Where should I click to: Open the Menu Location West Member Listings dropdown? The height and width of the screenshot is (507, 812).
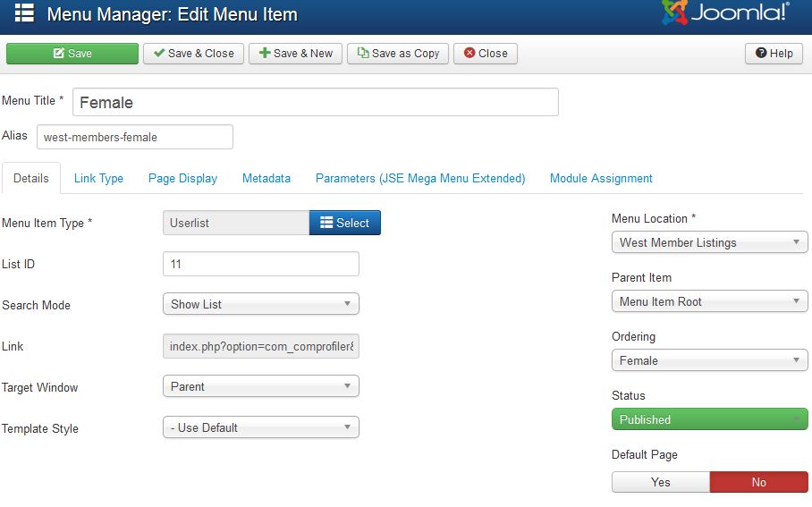coord(709,242)
